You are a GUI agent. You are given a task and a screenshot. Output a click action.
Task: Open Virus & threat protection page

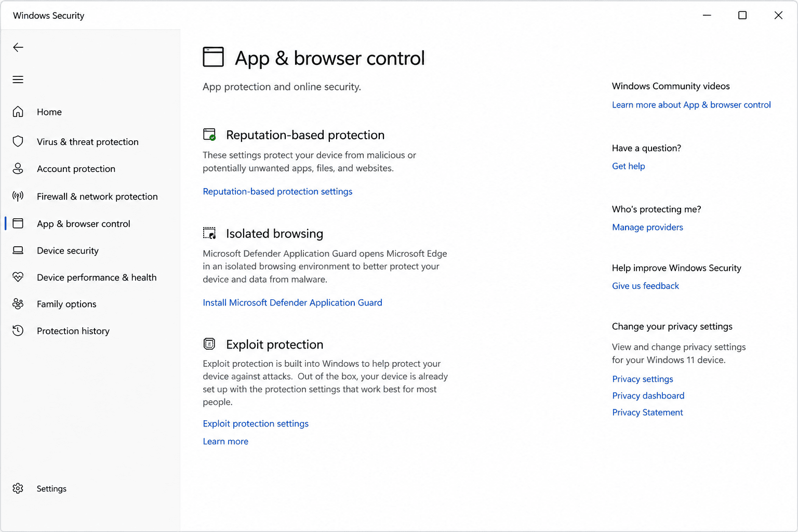88,142
